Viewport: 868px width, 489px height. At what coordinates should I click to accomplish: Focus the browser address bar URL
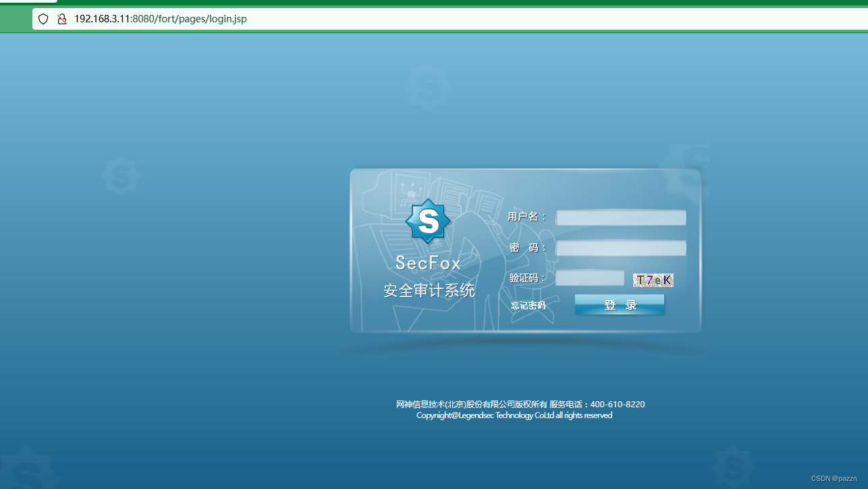(161, 19)
